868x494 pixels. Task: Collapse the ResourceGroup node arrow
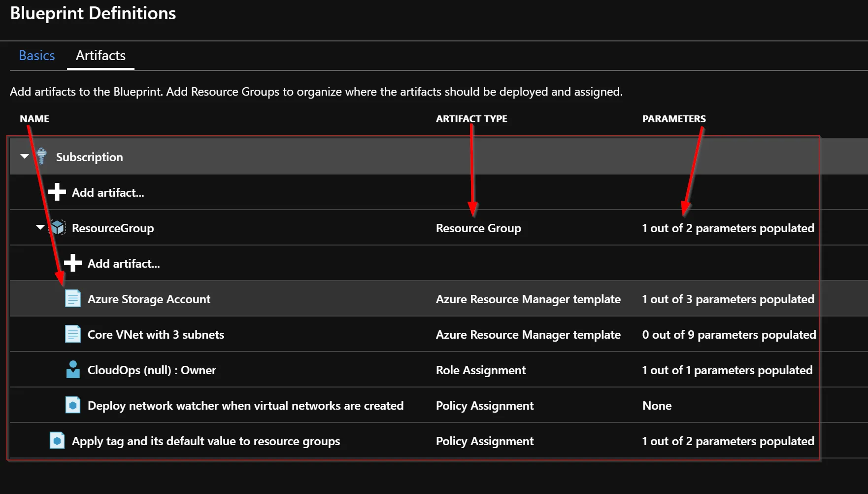[40, 227]
